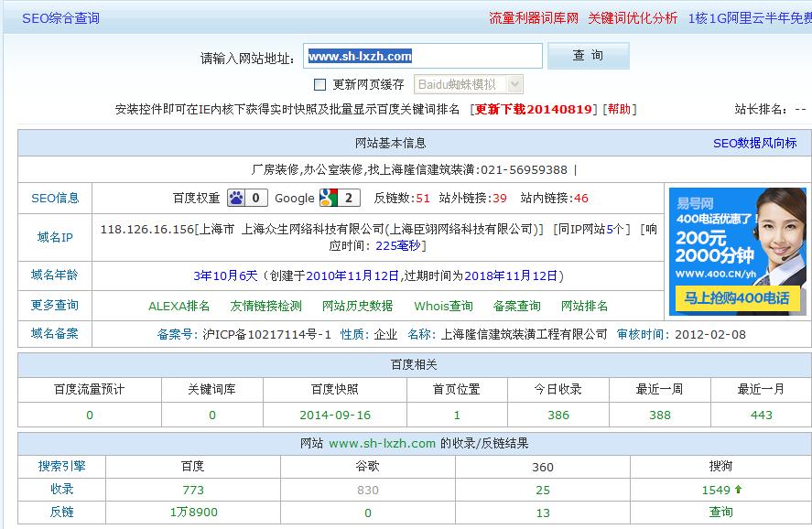Click the website address input field
This screenshot has width=812, height=529.
pos(423,56)
